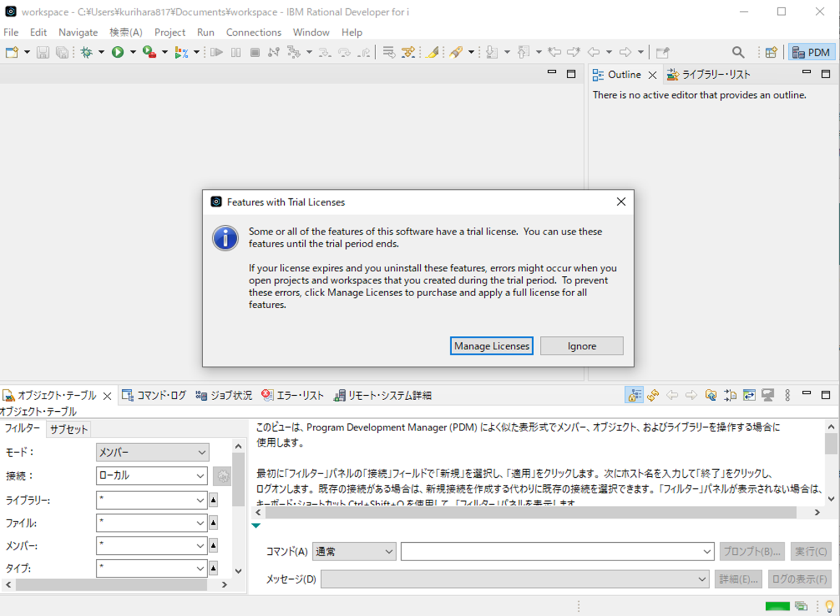This screenshot has height=616, width=840.
Task: Expand the Debug icon dropdown arrow
Action: pyautogui.click(x=101, y=52)
